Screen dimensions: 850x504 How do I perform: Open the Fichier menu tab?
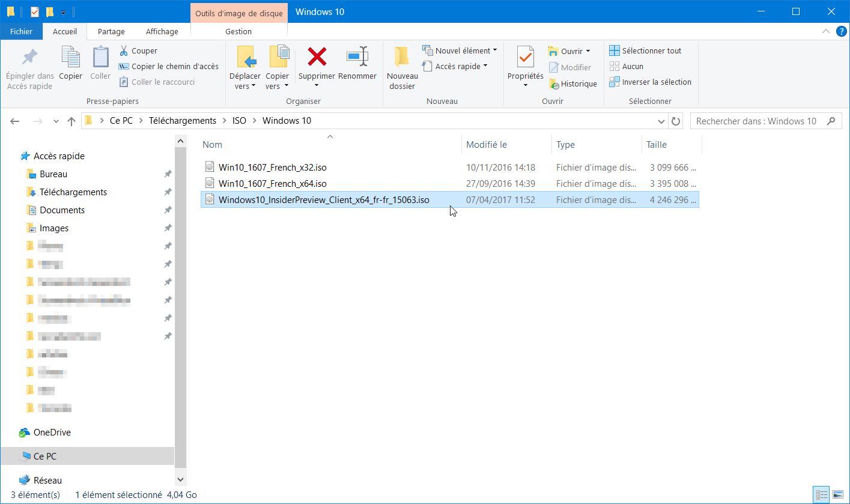coord(21,31)
